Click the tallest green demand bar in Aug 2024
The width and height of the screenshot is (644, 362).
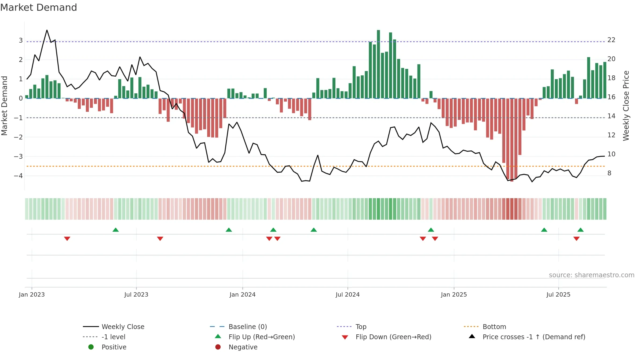pyautogui.click(x=379, y=64)
